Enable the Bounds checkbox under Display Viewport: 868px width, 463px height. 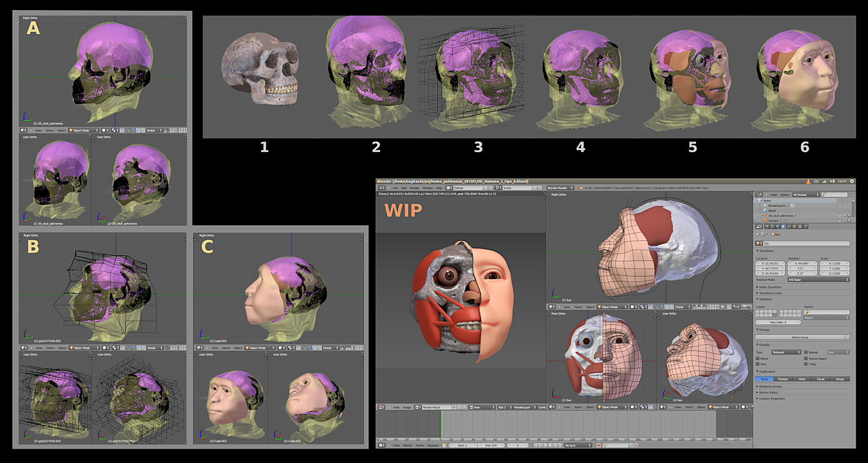click(x=806, y=352)
